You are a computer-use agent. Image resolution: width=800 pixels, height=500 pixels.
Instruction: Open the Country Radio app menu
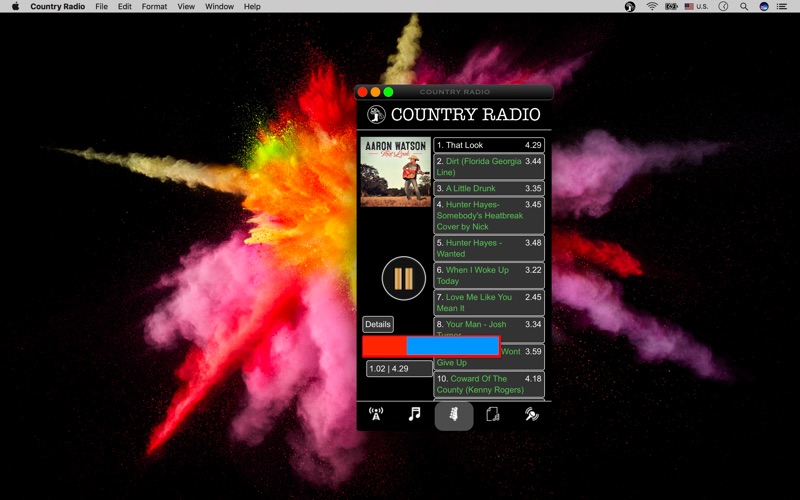pyautogui.click(x=58, y=7)
